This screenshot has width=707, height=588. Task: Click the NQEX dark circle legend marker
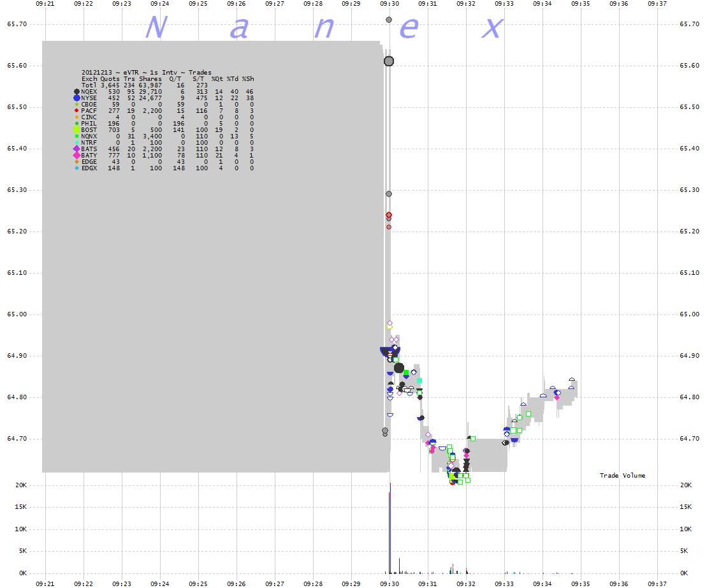click(77, 92)
